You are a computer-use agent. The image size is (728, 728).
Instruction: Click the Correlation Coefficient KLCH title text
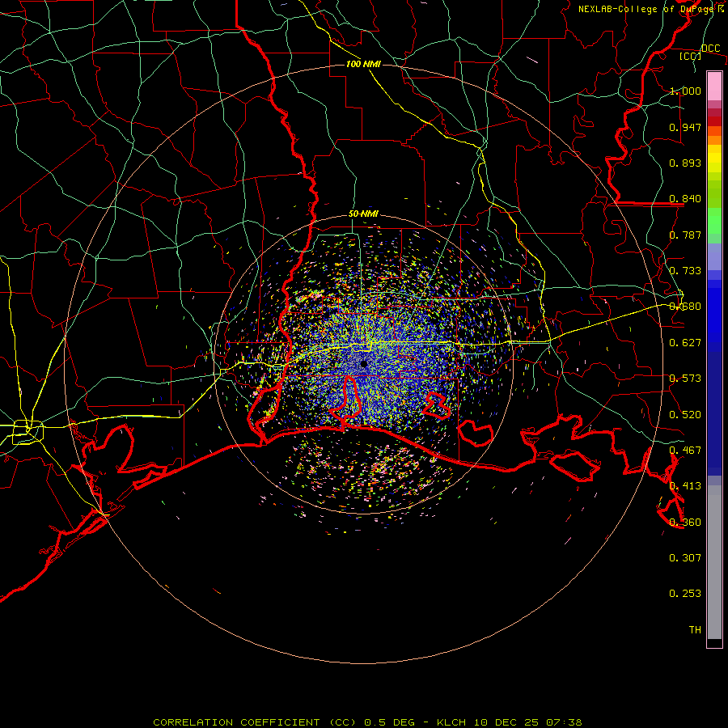[x=367, y=722]
